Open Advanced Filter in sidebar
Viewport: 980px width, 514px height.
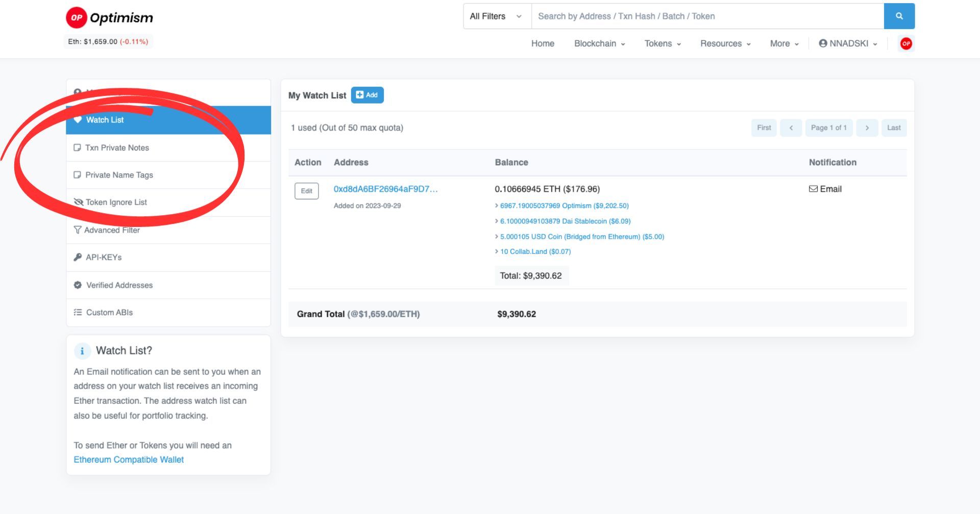(168, 230)
